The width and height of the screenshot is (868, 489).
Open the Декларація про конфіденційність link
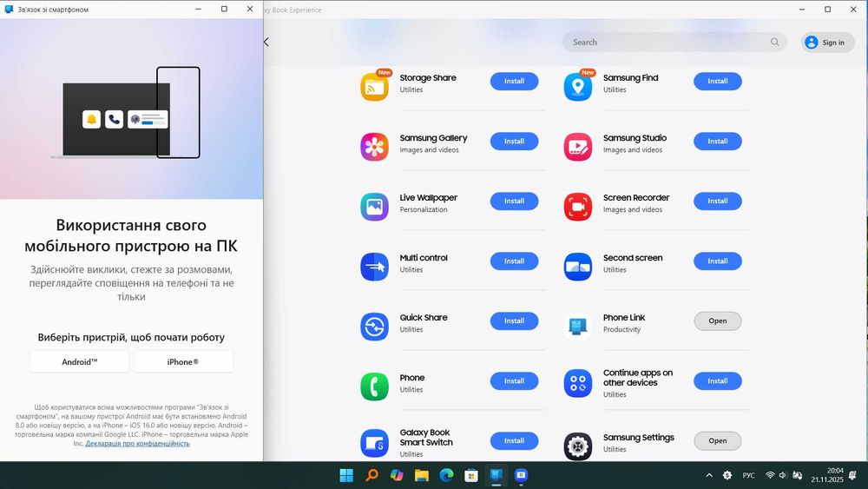[137, 444]
